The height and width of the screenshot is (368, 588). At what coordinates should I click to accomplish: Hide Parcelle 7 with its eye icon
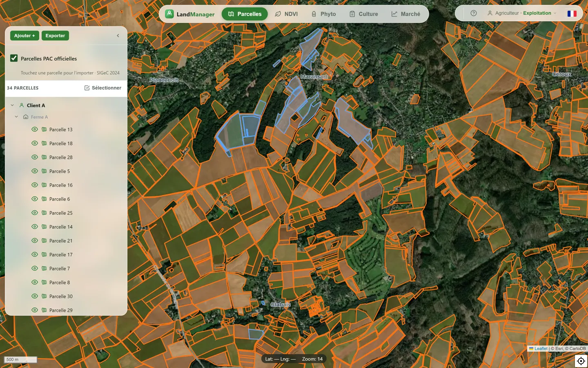tap(35, 268)
